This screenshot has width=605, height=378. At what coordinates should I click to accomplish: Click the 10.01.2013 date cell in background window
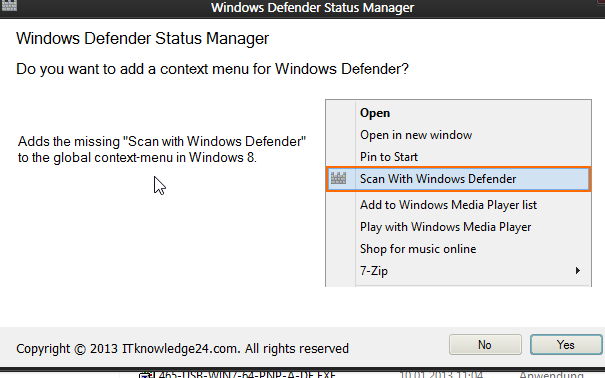(441, 375)
